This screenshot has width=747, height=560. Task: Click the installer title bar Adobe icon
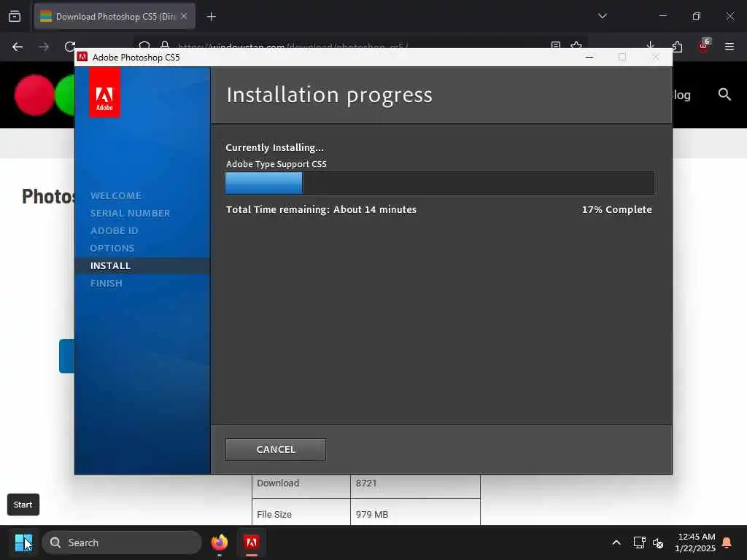(x=82, y=57)
